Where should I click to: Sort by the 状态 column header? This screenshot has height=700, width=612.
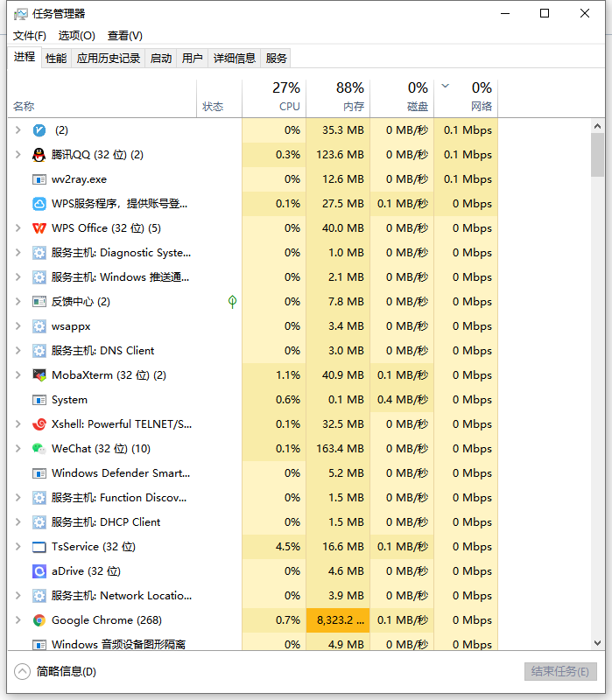coord(220,98)
